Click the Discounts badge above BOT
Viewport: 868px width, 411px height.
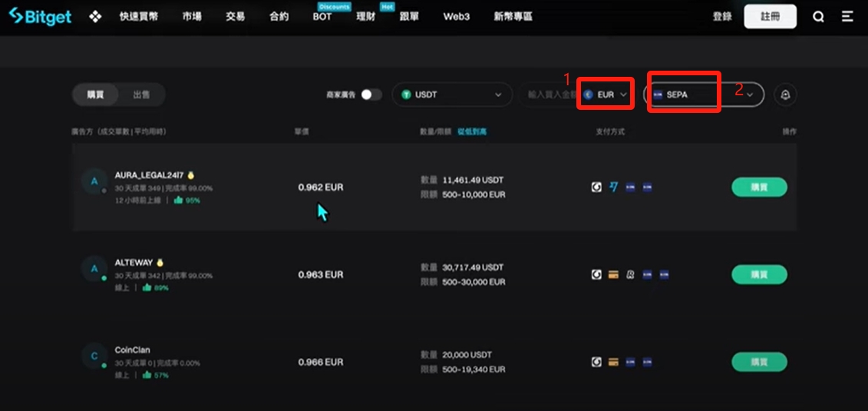(x=335, y=6)
